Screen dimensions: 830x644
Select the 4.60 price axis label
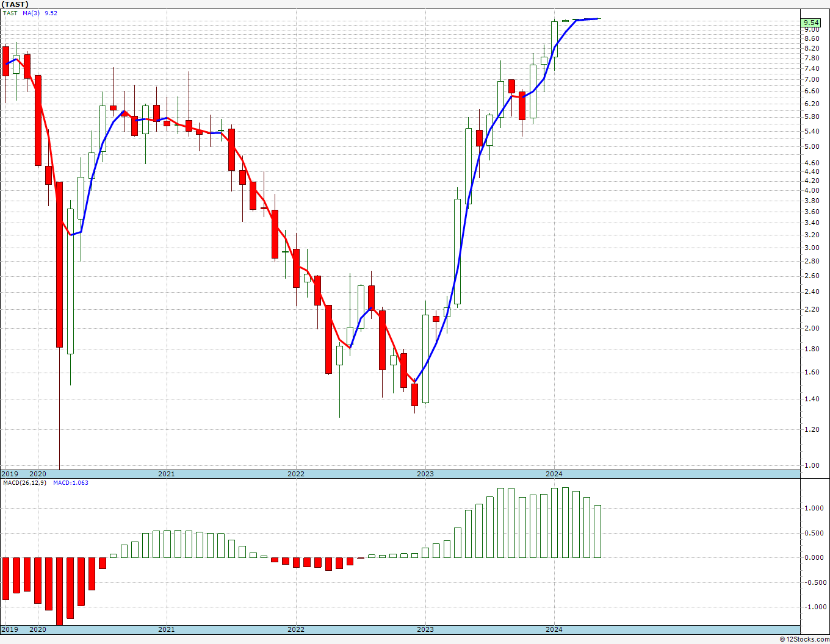point(811,163)
